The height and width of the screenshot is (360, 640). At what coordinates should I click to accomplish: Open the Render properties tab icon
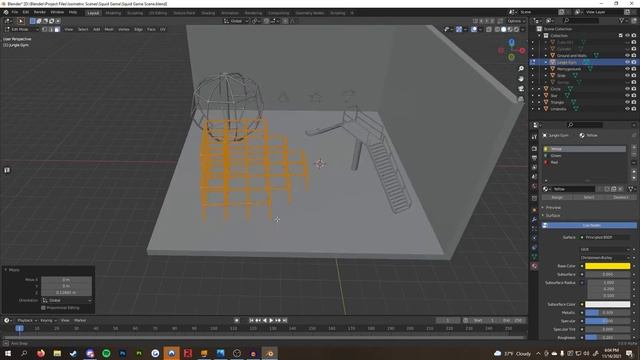[534, 149]
